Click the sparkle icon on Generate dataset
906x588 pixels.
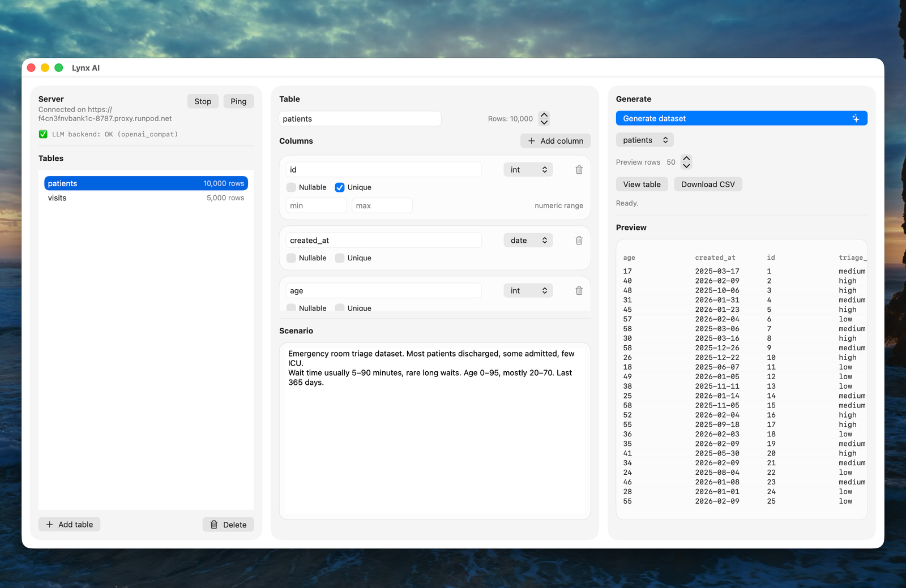click(x=856, y=118)
